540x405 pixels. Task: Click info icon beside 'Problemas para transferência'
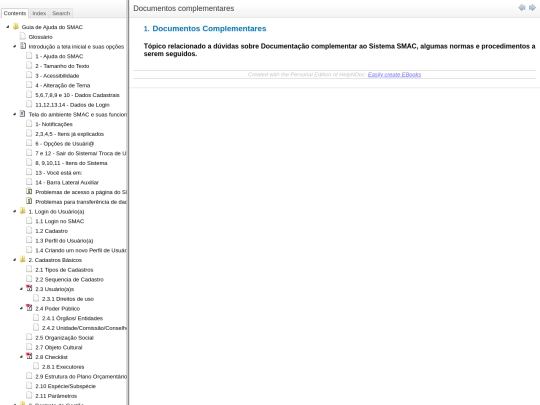click(29, 201)
